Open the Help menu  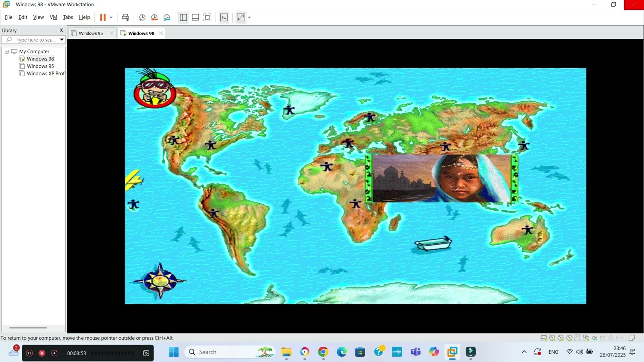coord(85,17)
